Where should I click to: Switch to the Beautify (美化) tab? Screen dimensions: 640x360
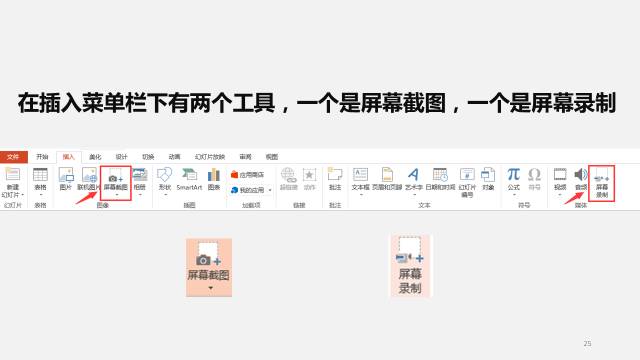(x=95, y=157)
